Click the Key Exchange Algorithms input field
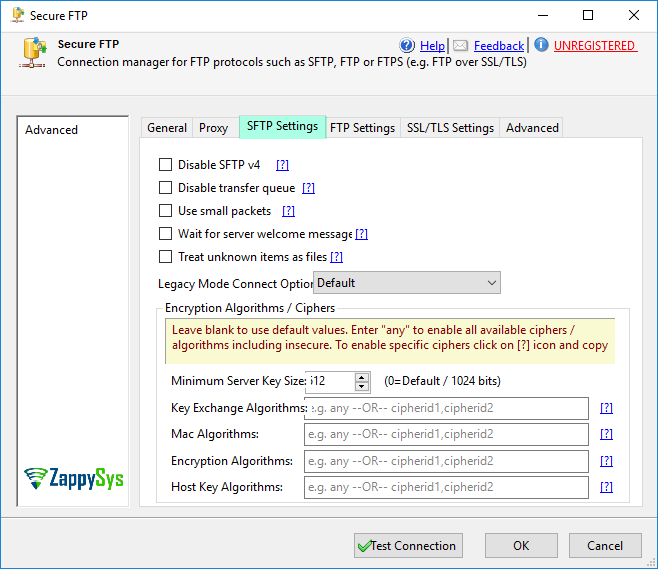This screenshot has height=569, width=658. pos(446,408)
